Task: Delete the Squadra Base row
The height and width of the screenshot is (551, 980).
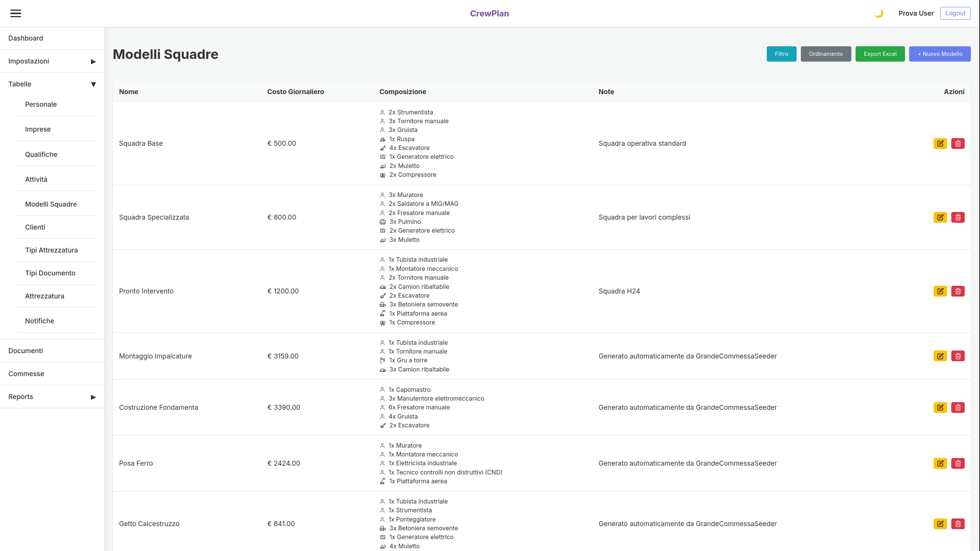Action: click(958, 143)
